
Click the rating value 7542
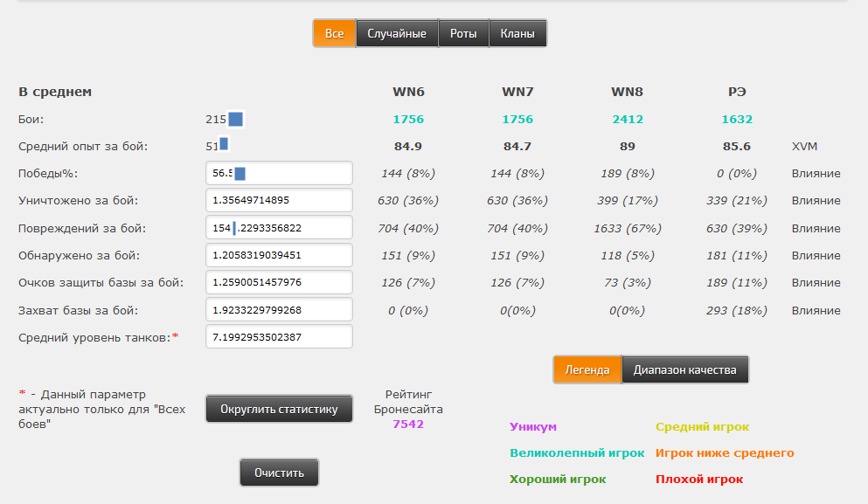[x=408, y=424]
